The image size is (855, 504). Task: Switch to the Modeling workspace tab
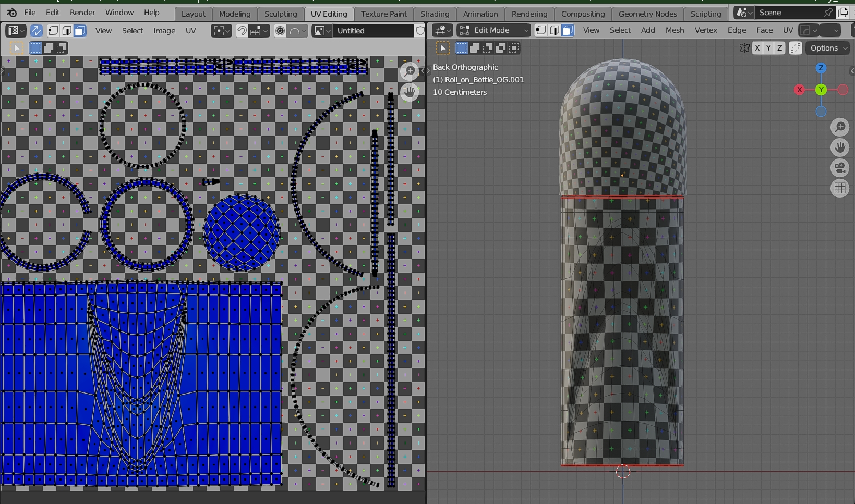point(235,14)
